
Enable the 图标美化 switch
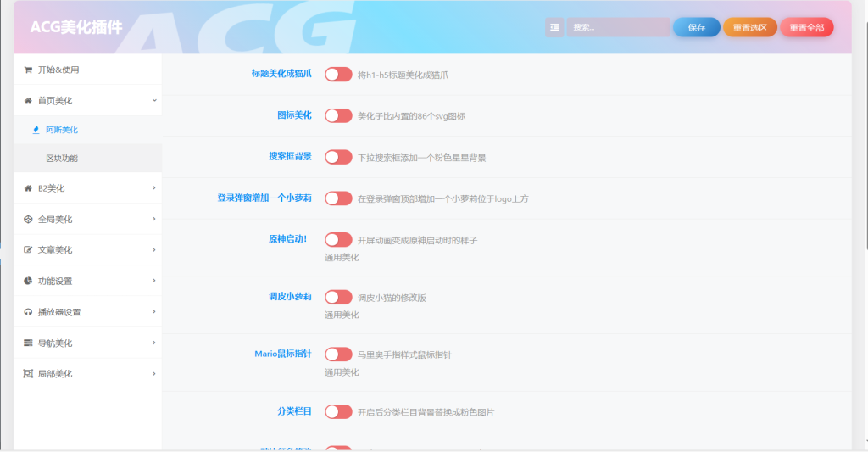point(338,115)
